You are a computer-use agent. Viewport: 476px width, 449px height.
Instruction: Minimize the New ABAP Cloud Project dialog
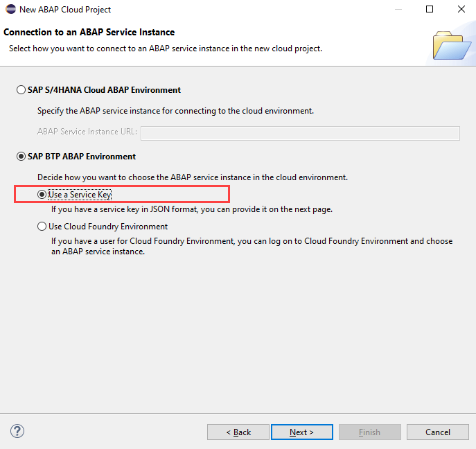(x=397, y=10)
